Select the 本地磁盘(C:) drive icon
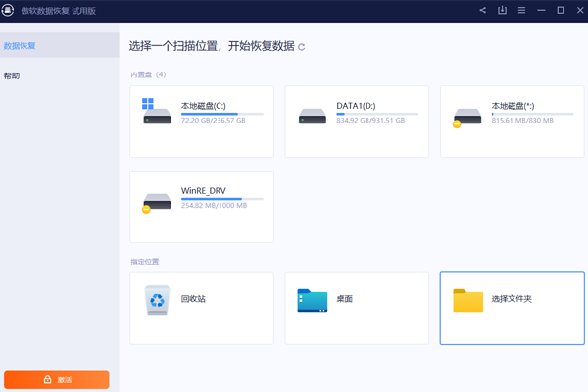 [156, 112]
